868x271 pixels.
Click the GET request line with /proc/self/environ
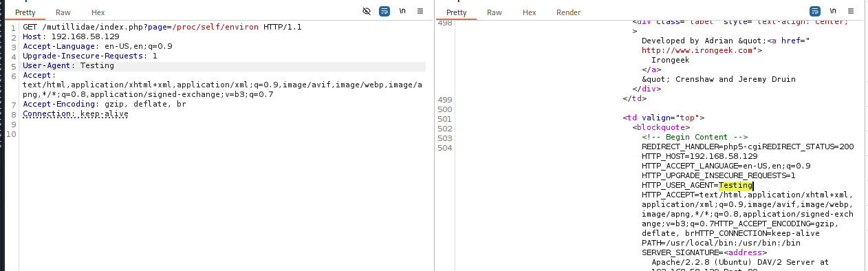(162, 27)
